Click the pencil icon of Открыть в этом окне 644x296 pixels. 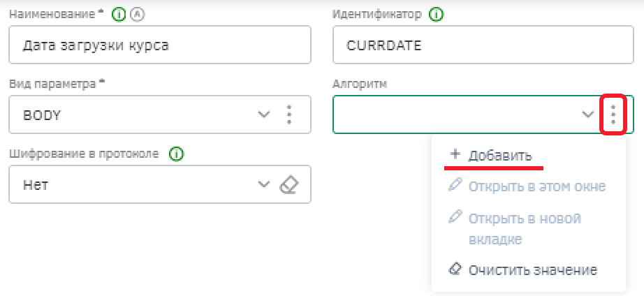click(455, 186)
